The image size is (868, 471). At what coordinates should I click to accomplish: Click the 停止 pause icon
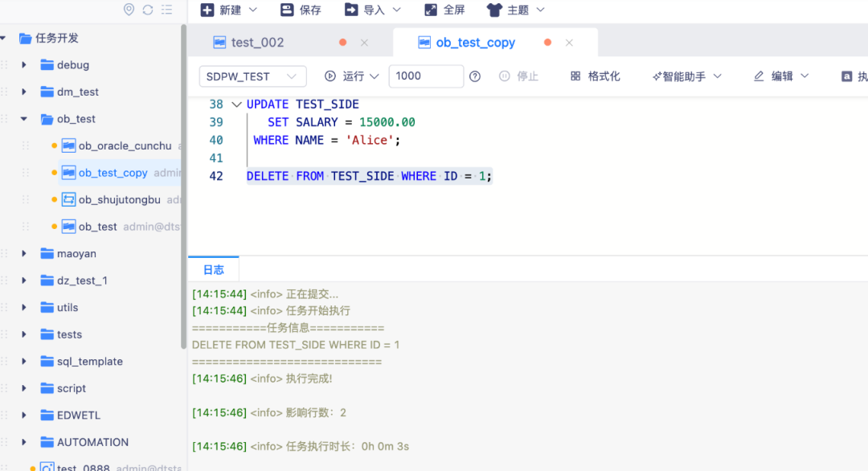coord(504,76)
